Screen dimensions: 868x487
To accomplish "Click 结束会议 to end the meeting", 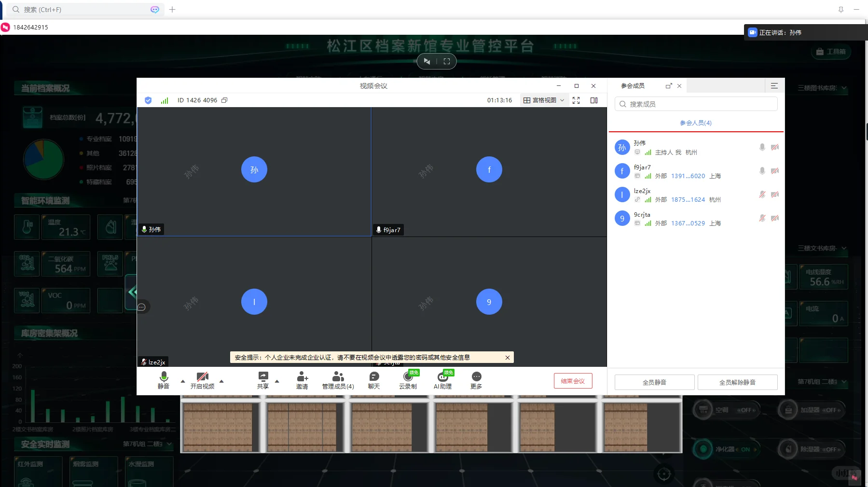I will 573,381.
